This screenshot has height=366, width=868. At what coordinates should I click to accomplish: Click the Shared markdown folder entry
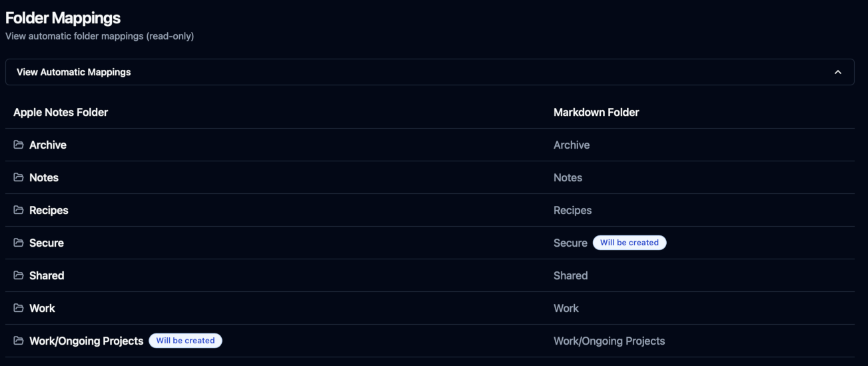coord(570,275)
